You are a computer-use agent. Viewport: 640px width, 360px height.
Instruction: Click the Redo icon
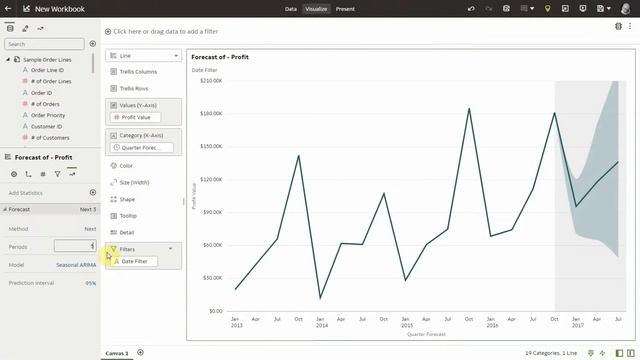coord(489,9)
